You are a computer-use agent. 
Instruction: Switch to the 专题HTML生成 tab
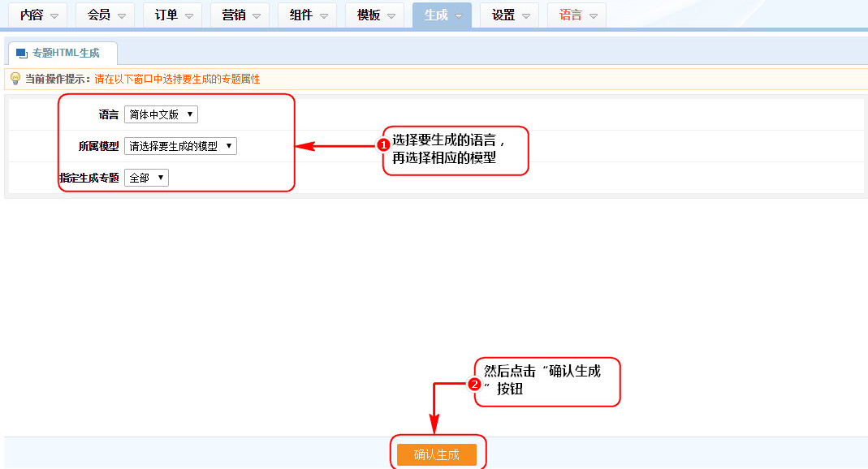(x=65, y=54)
